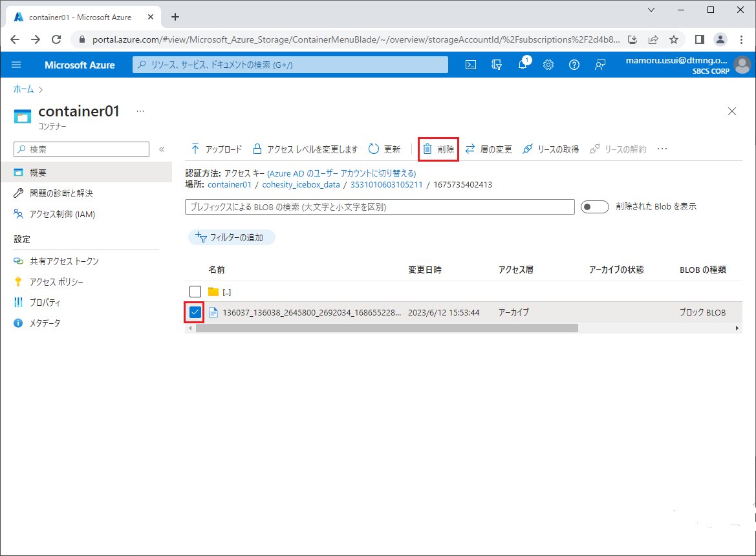Image resolution: width=756 pixels, height=556 pixels.
Task: Click the right arrow of the horizontal scrollbar
Action: [x=737, y=328]
